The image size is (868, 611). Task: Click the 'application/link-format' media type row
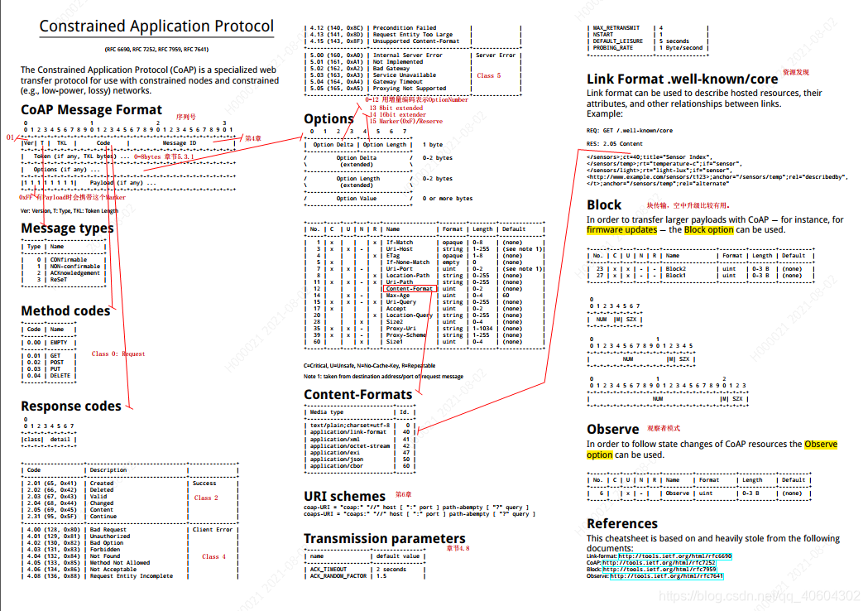click(x=360, y=432)
